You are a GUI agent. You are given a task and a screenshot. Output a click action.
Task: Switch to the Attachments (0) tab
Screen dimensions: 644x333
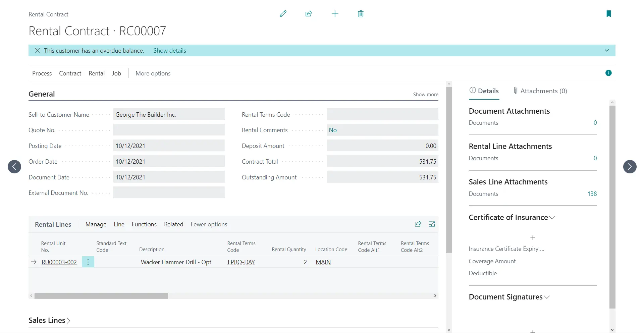[540, 91]
